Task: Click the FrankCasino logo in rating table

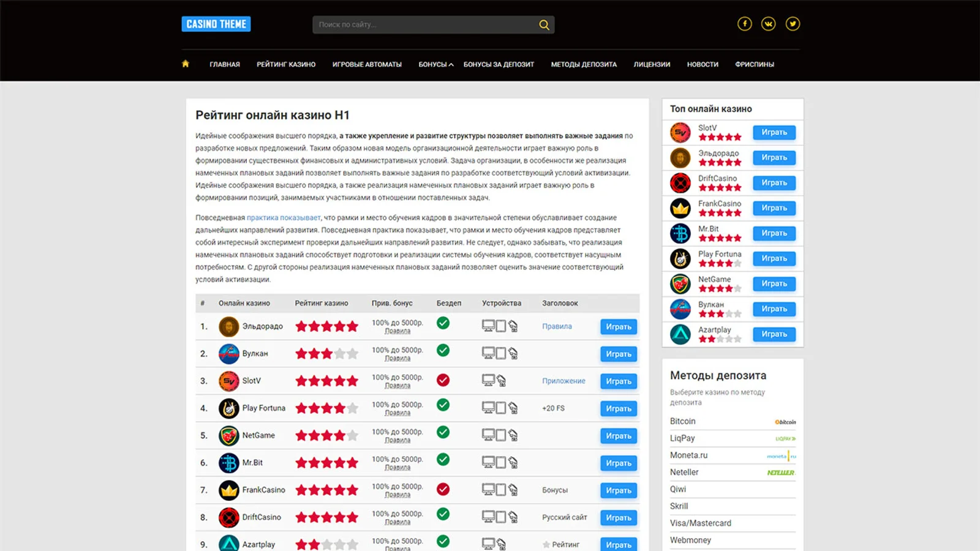Action: click(x=229, y=490)
